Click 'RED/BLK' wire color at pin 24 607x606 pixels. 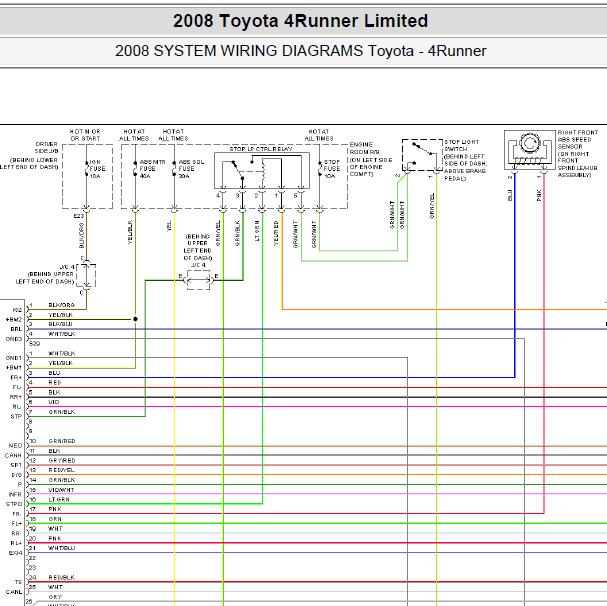click(x=62, y=577)
